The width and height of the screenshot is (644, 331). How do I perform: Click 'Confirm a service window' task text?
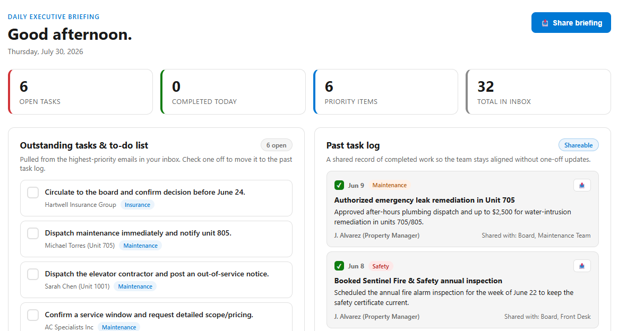coord(149,315)
